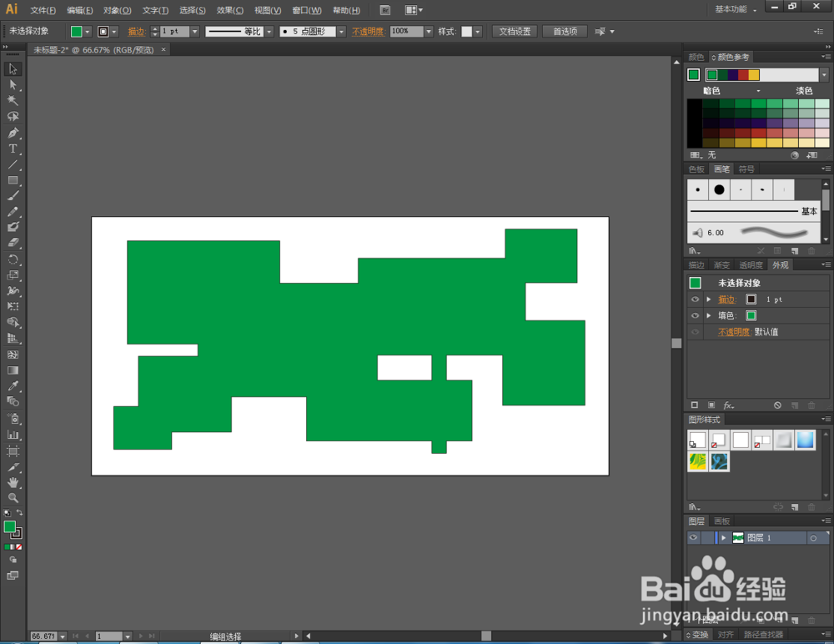The width and height of the screenshot is (834, 644).
Task: Select the Scale tool
Action: click(13, 275)
